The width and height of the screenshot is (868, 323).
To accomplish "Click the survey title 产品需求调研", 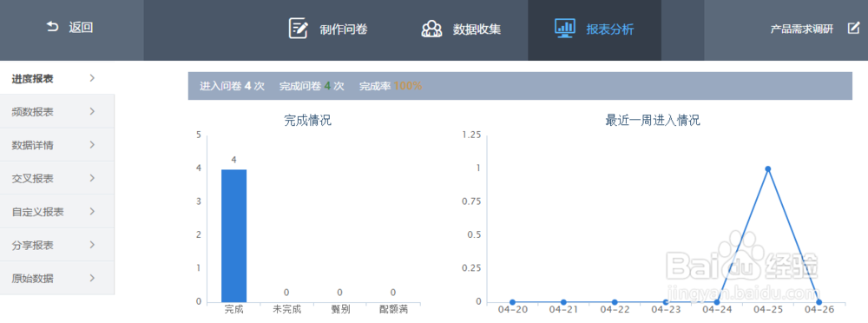I will [801, 30].
